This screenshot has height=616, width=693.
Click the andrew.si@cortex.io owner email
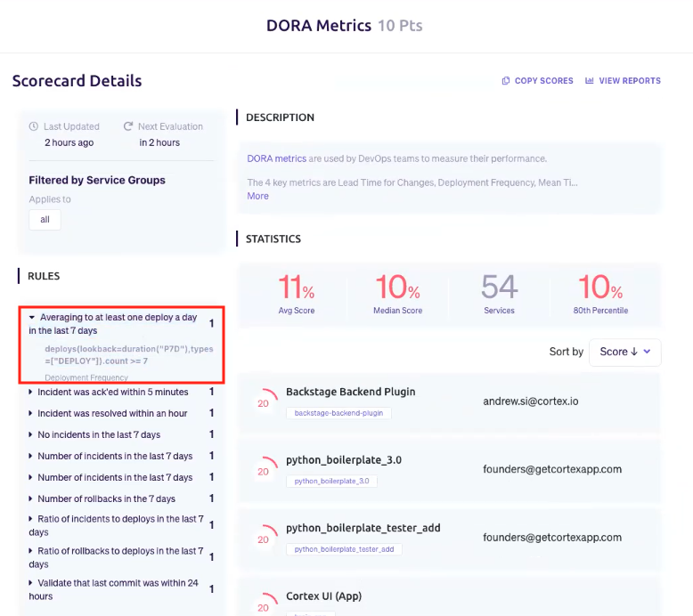tap(530, 401)
